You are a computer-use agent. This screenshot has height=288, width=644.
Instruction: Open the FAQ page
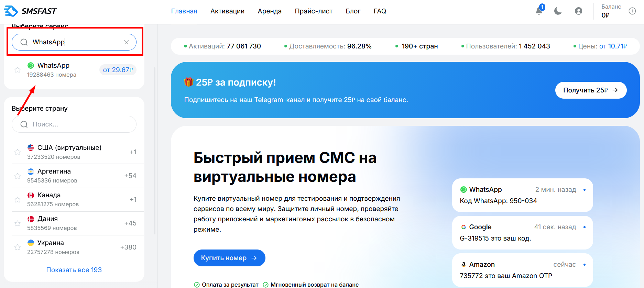pos(380,11)
